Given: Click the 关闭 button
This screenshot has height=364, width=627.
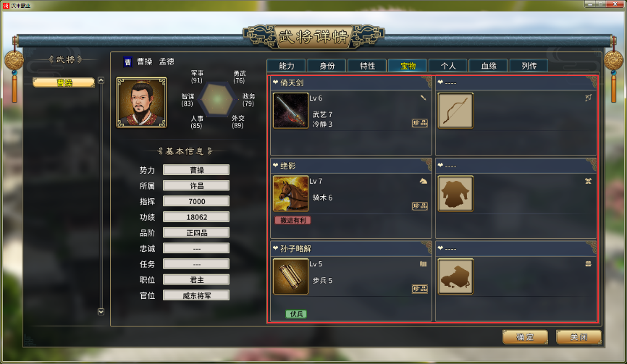Looking at the screenshot, I should coord(578,337).
